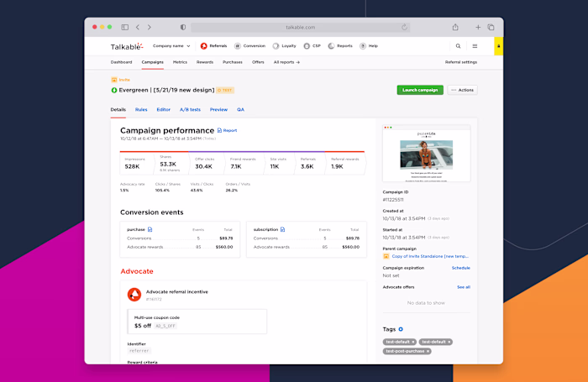This screenshot has height=382, width=588.
Task: Open the search magnifier icon
Action: pos(458,46)
